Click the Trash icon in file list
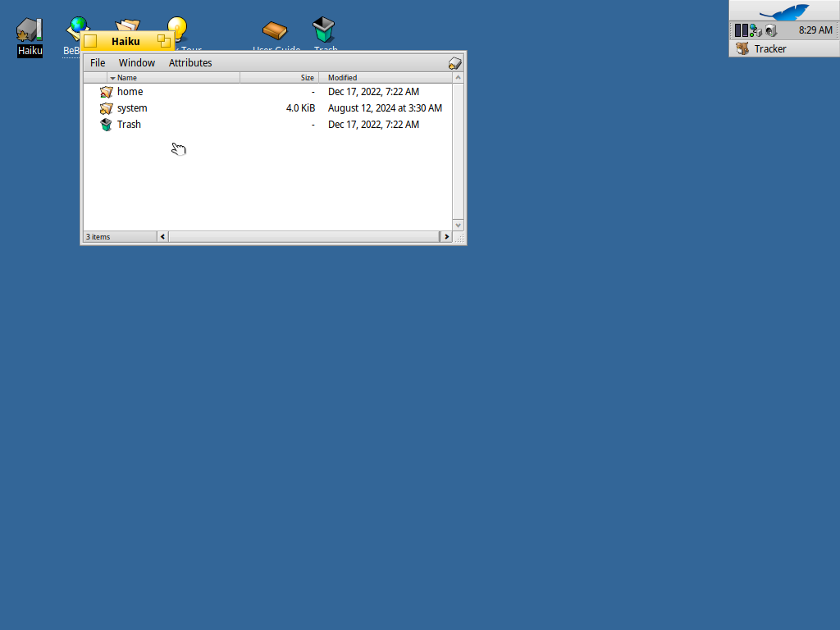Viewport: 840px width, 630px height. click(x=106, y=125)
